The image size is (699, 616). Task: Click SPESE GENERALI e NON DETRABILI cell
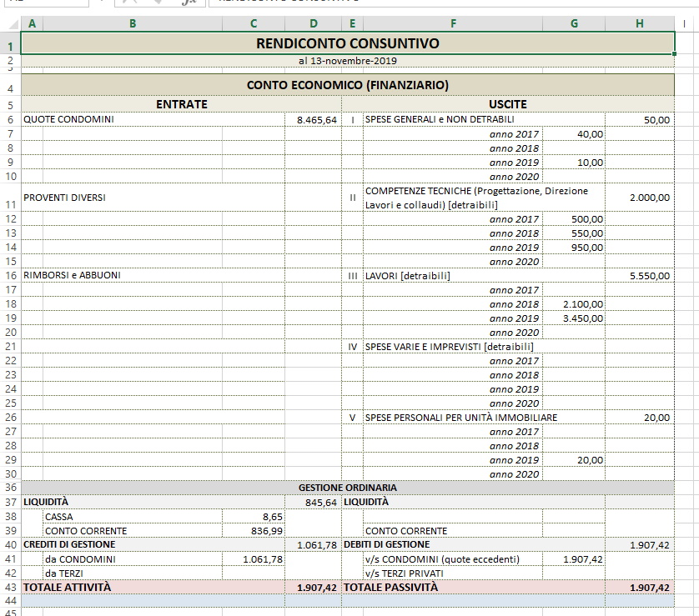pos(484,119)
